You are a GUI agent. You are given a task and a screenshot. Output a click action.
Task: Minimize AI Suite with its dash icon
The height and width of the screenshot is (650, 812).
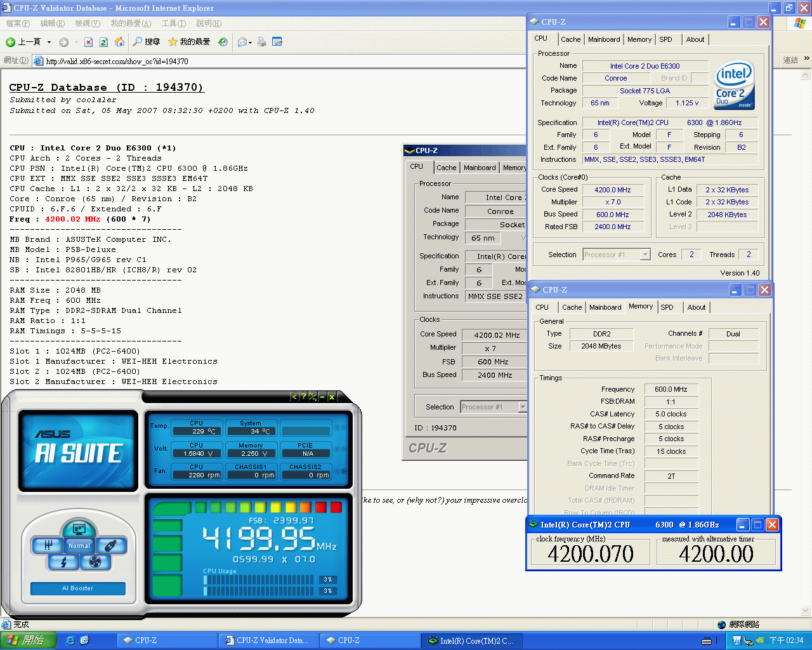322,397
